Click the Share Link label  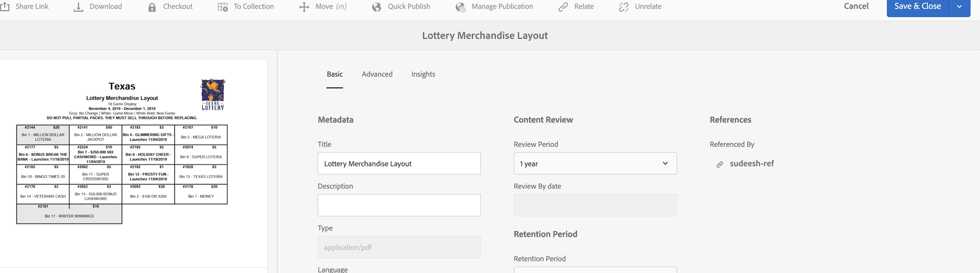point(32,6)
